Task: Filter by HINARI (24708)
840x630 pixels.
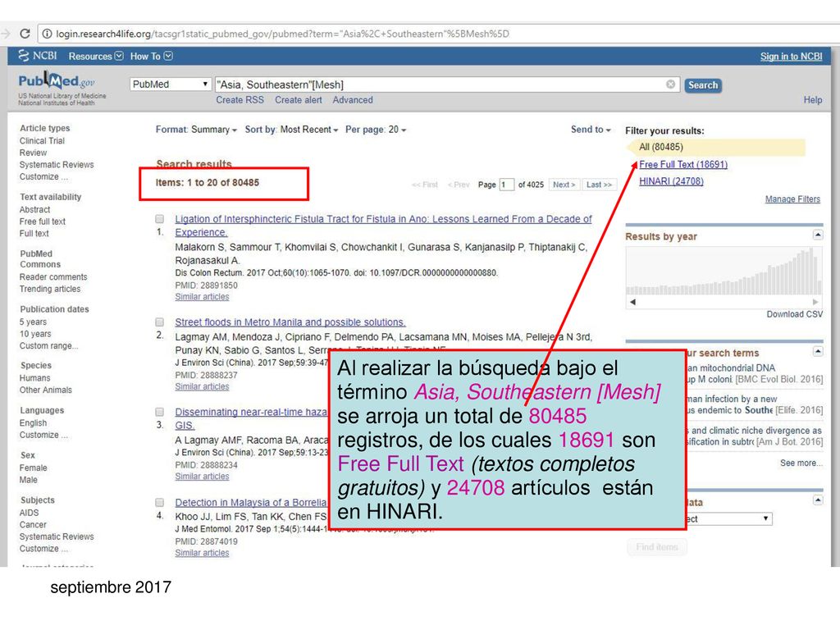Action: coord(671,181)
